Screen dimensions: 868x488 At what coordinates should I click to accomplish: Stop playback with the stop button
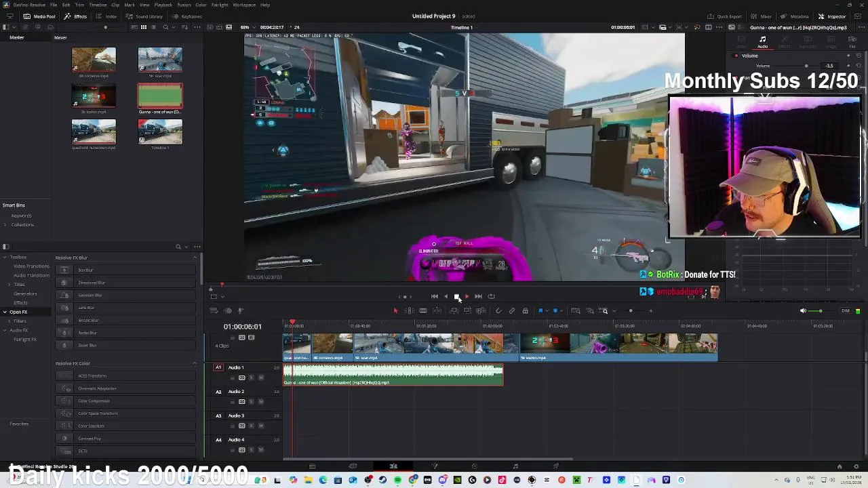[x=456, y=296]
